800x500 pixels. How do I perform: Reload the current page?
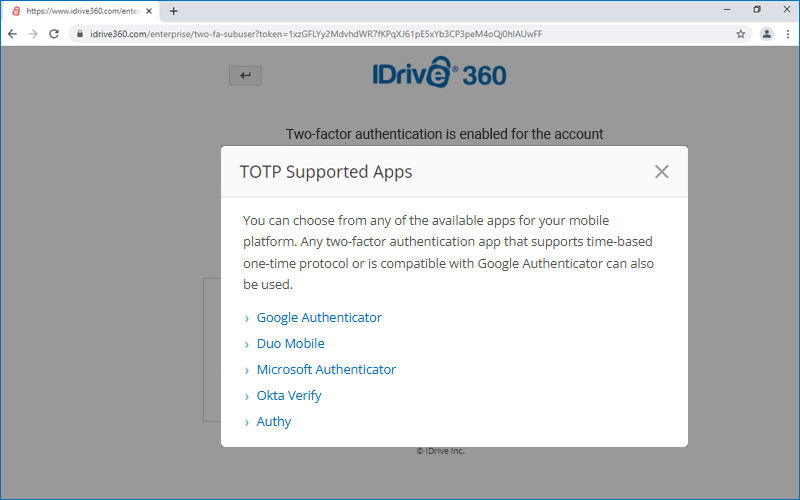pyautogui.click(x=54, y=34)
